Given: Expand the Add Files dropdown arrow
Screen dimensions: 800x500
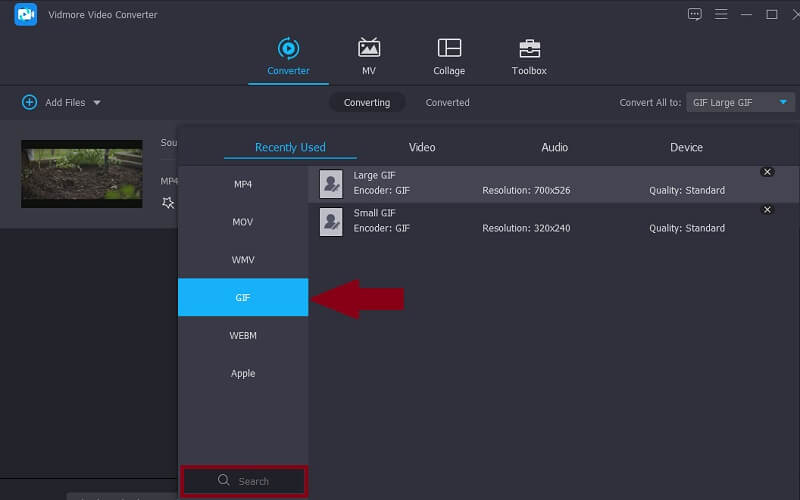Looking at the screenshot, I should pos(97,103).
